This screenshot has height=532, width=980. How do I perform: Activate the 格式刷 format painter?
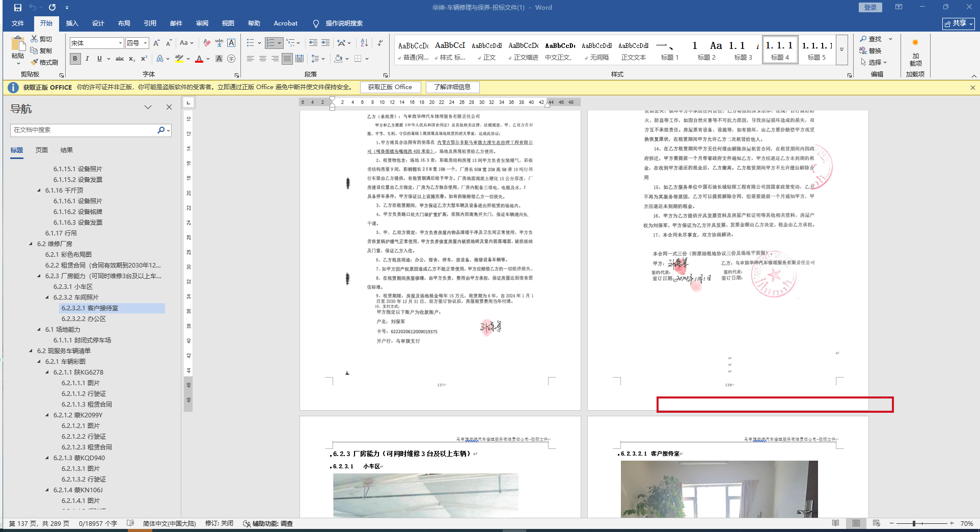coord(44,62)
